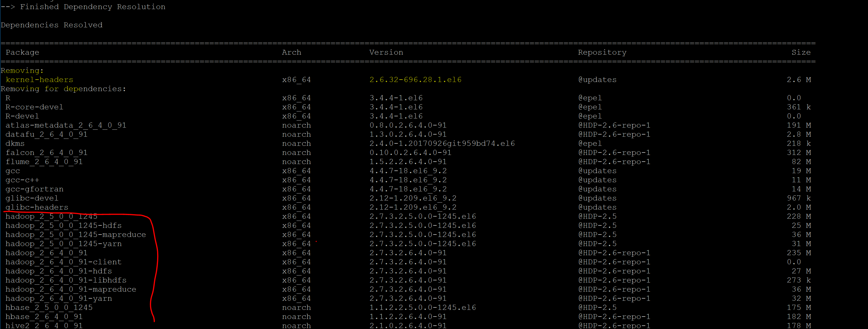Image resolution: width=868 pixels, height=329 pixels.
Task: Click the gcc-gfortran package name
Action: (34, 189)
